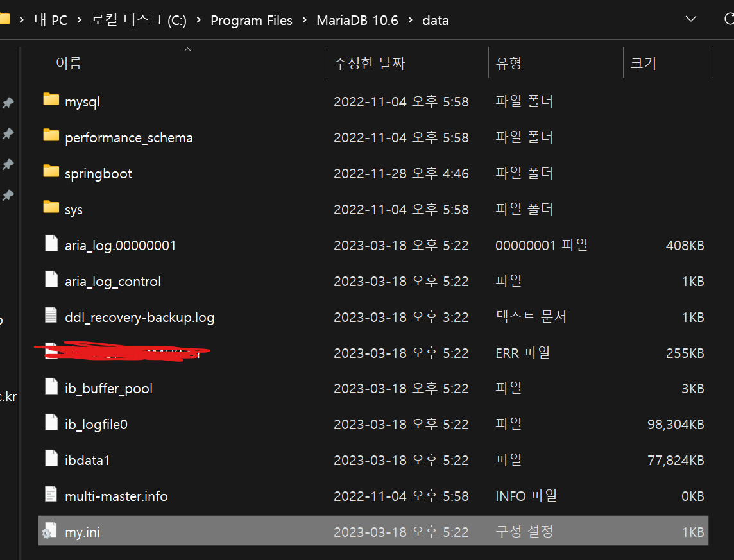Sort by the 유형 column header
Screen dimensions: 734x560
point(508,63)
